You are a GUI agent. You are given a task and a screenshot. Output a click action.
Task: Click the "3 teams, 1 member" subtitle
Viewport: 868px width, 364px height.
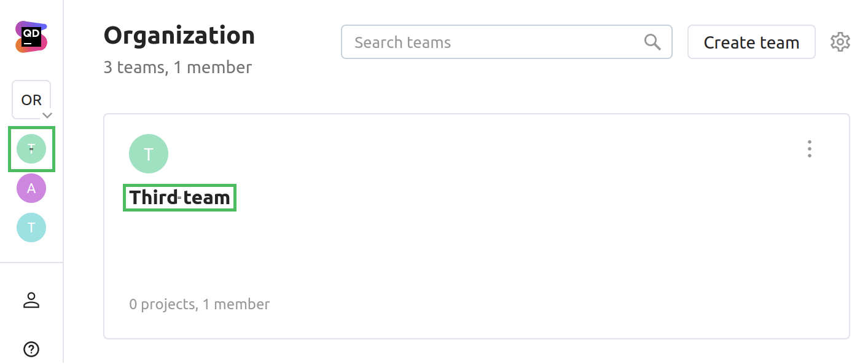(x=178, y=67)
